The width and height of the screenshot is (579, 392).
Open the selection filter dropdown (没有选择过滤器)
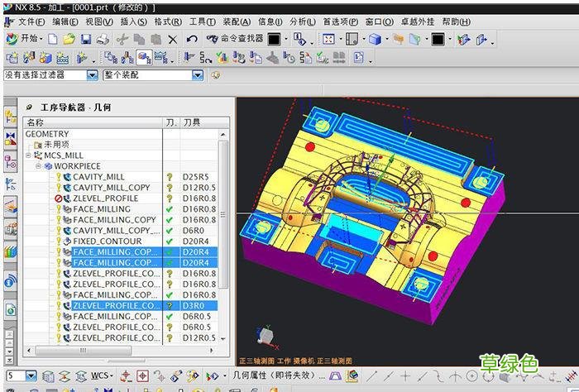[x=93, y=75]
